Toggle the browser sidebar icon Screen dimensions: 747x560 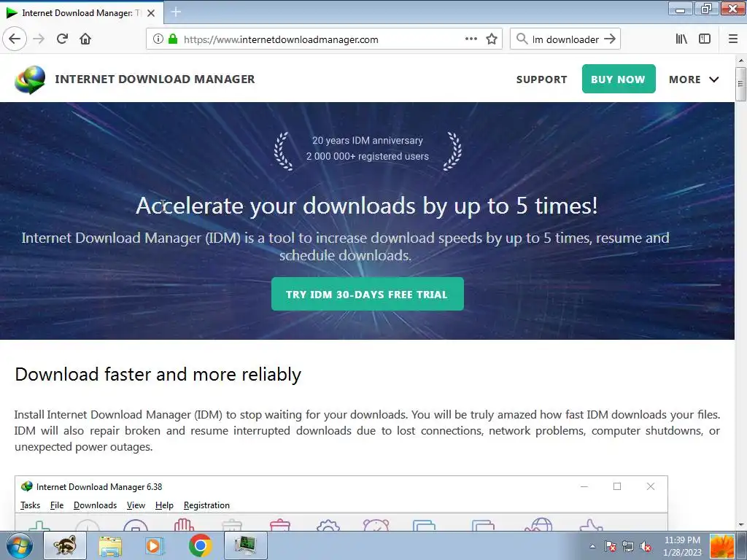tap(705, 39)
